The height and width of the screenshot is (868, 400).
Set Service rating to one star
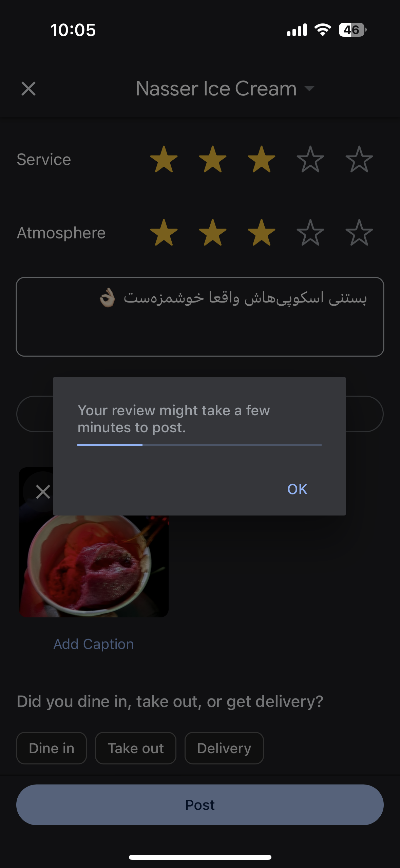164,159
